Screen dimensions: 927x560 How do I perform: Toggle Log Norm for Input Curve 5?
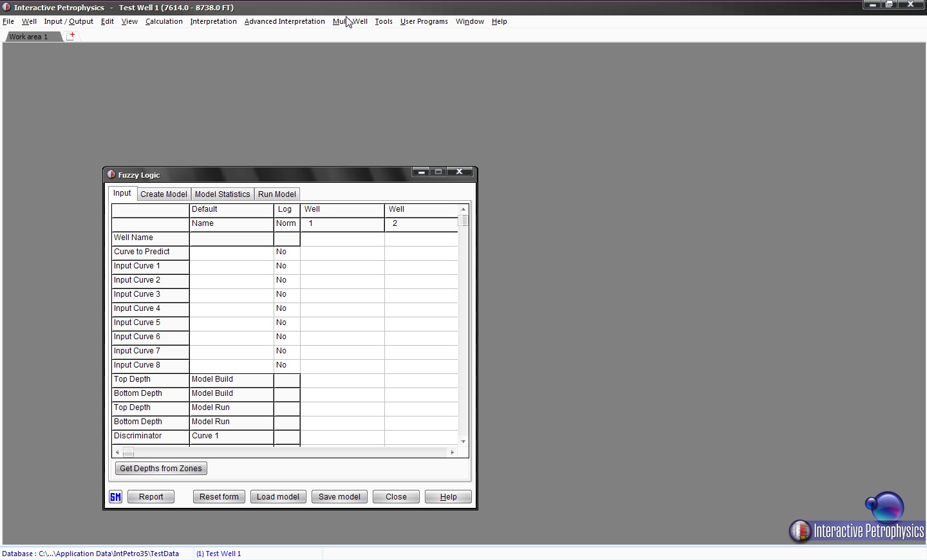click(x=286, y=323)
